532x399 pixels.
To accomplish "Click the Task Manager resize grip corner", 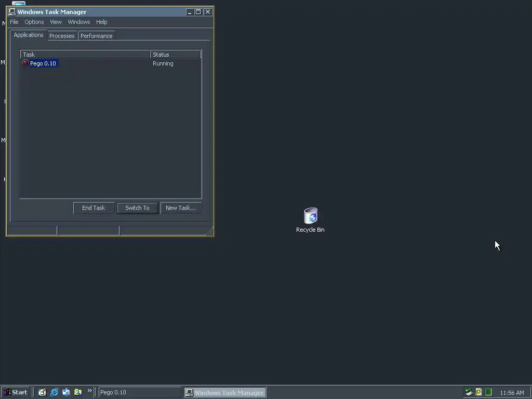I will point(210,231).
